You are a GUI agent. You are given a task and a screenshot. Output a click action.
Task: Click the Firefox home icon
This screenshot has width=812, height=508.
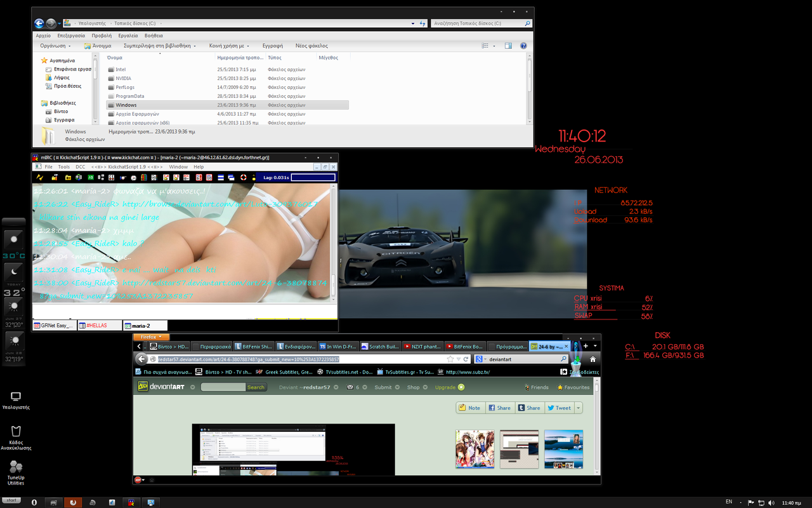click(x=593, y=359)
